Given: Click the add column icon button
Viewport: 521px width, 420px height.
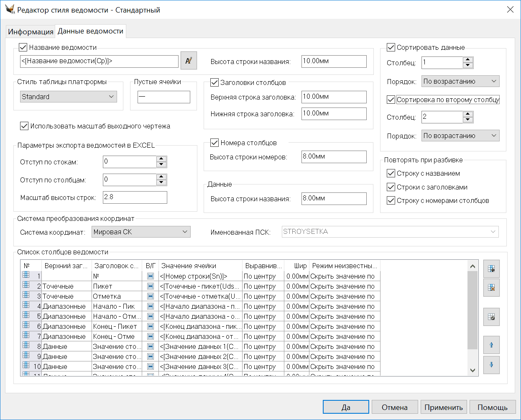Looking at the screenshot, I should (x=491, y=269).
